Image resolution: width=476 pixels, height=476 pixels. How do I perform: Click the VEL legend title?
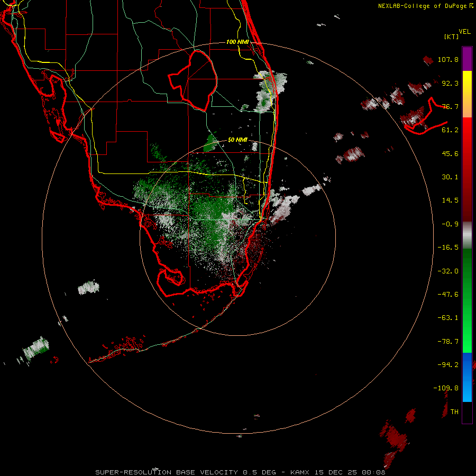[464, 32]
